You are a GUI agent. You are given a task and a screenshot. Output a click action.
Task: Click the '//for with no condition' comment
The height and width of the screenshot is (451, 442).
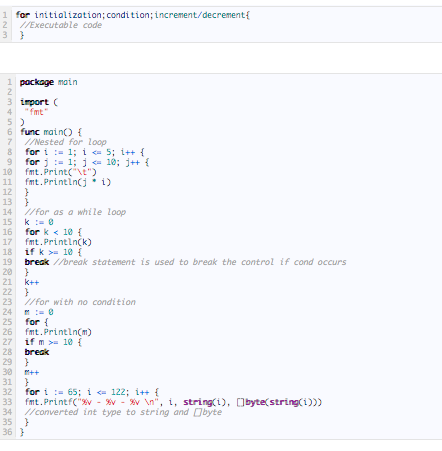click(80, 302)
